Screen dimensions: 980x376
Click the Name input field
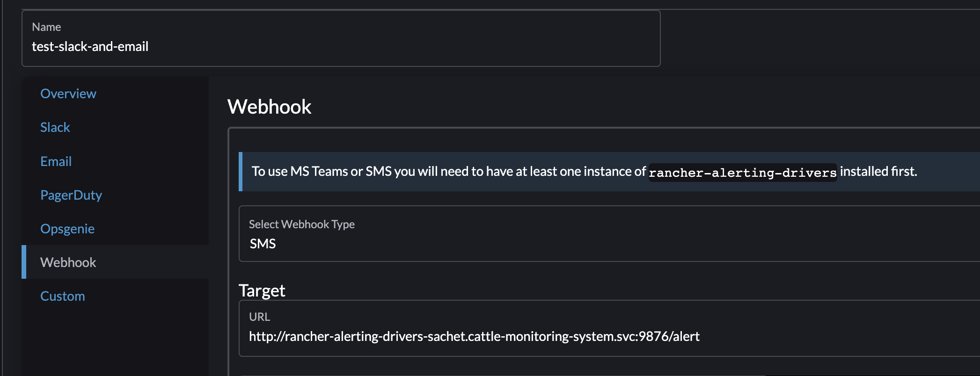click(x=328, y=46)
